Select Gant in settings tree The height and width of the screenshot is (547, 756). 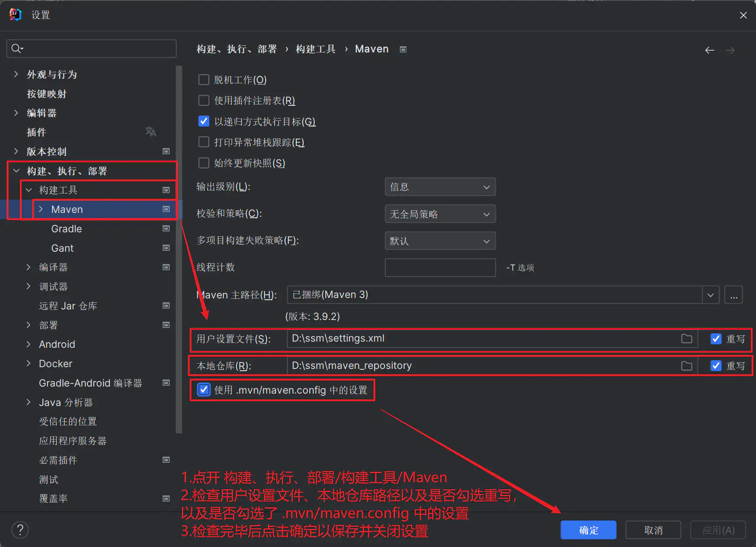point(62,248)
